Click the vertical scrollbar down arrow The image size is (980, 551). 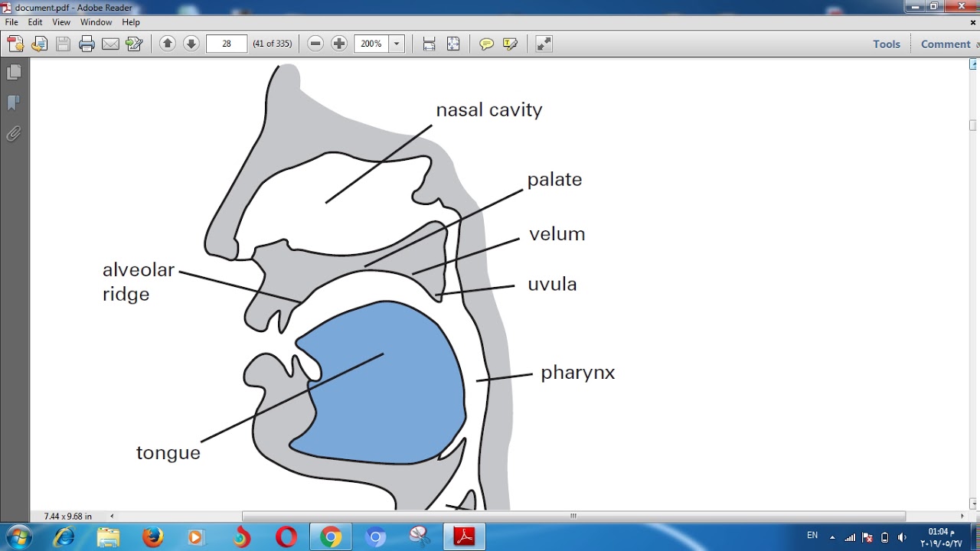pos(974,504)
